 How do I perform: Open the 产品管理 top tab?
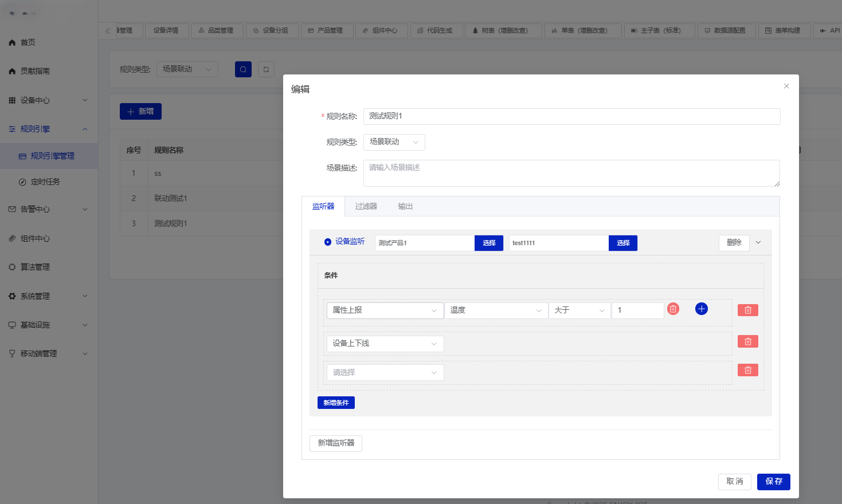click(327, 30)
